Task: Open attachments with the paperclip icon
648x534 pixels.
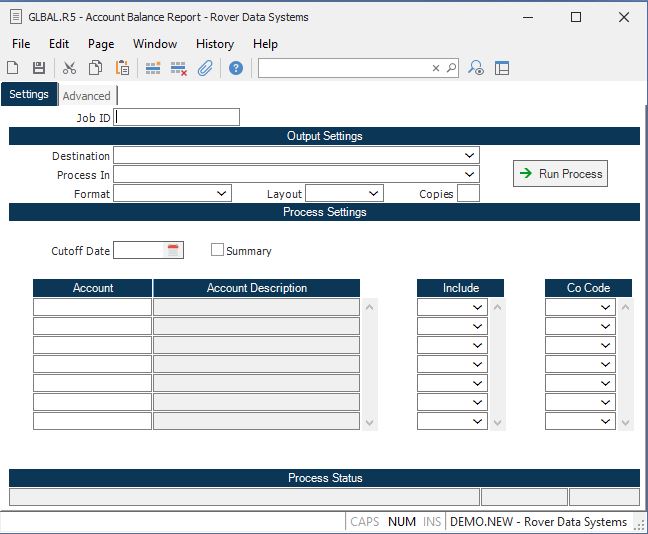Action: (205, 68)
